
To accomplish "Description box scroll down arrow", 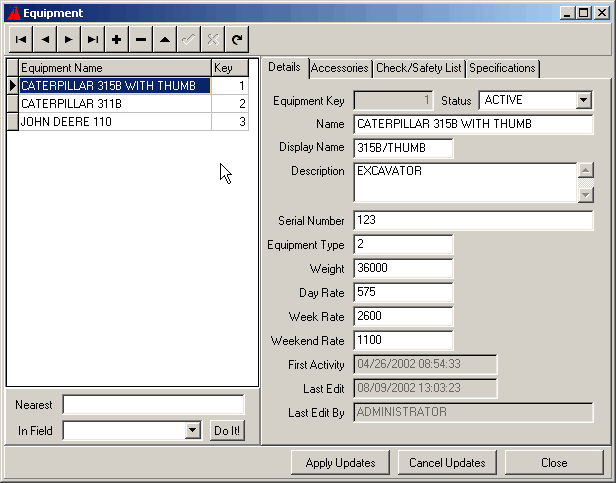I will tap(586, 195).
